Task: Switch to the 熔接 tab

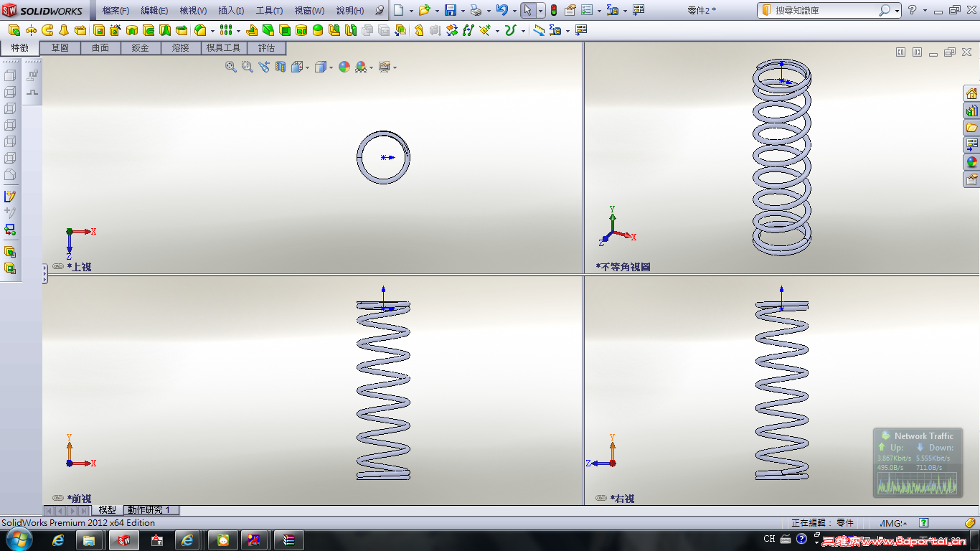Action: coord(181,48)
